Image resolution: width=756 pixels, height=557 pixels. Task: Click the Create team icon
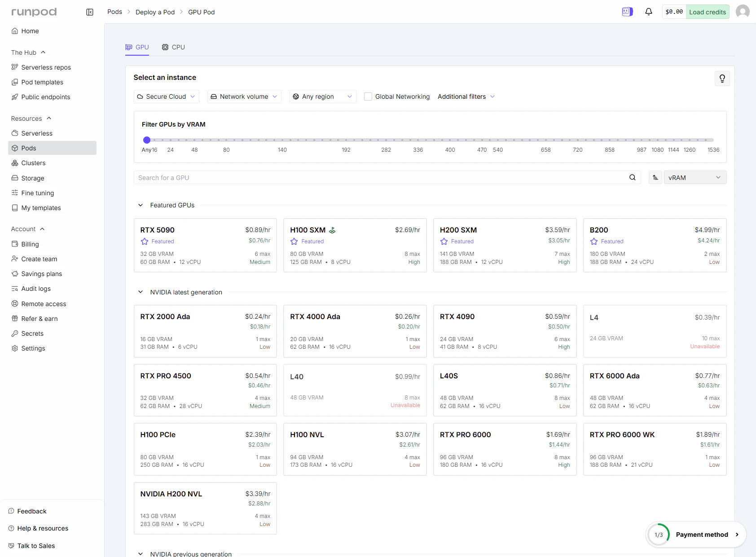click(x=15, y=259)
